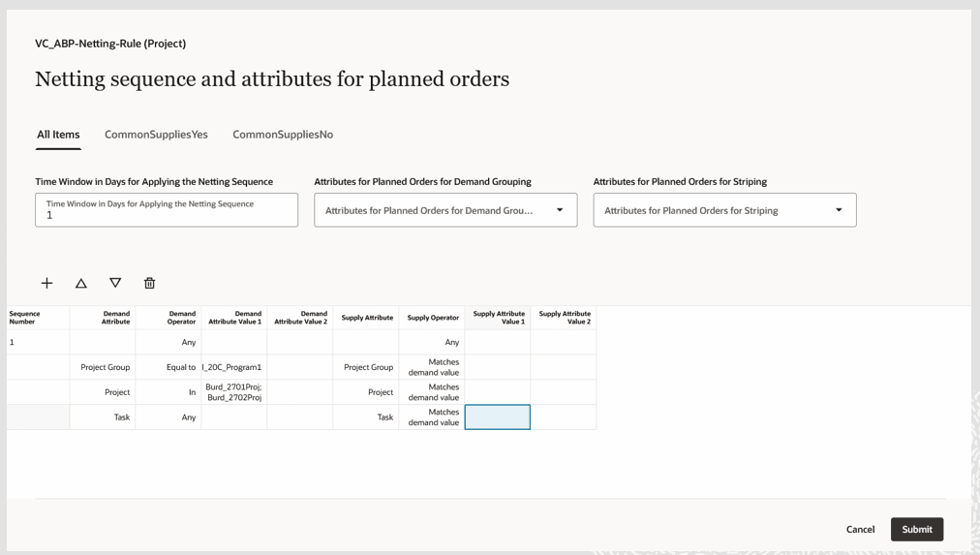Expand Attributes for Planned Orders for Demand Grouping dropdown
The image size is (980, 555).
559,210
